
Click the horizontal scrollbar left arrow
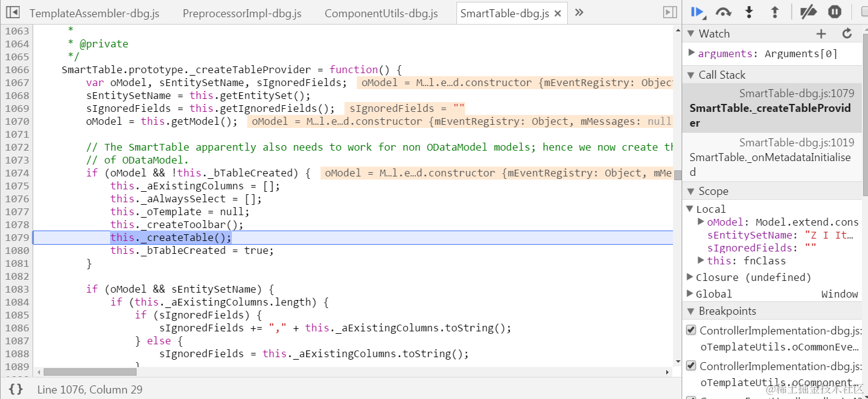(x=39, y=372)
